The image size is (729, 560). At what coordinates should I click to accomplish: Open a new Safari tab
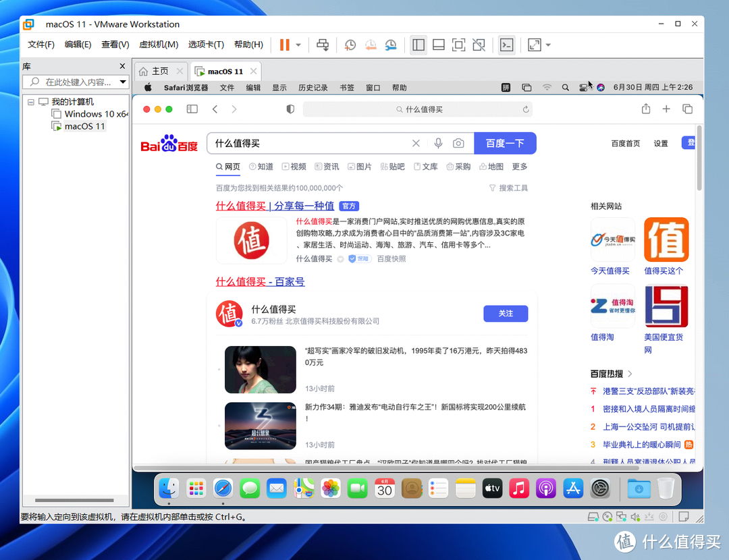click(666, 109)
